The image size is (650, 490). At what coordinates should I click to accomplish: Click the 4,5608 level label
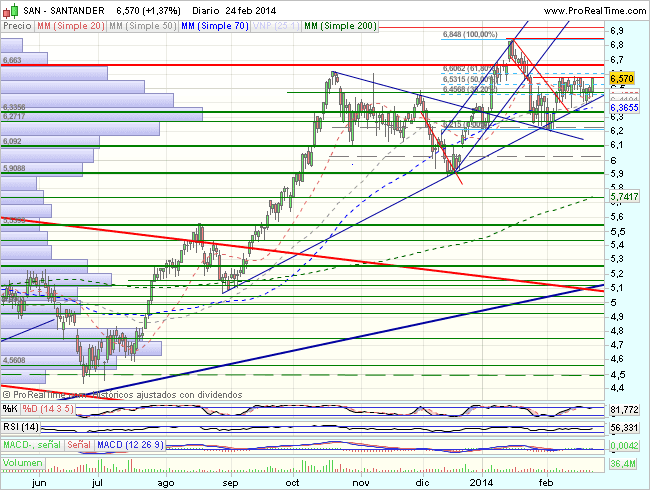[14, 361]
